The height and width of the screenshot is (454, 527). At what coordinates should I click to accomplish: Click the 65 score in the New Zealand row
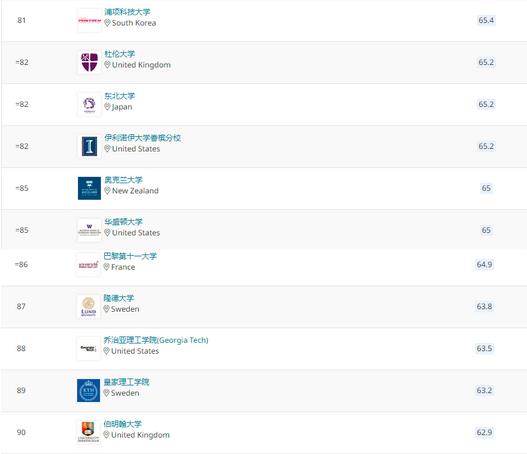coord(486,188)
